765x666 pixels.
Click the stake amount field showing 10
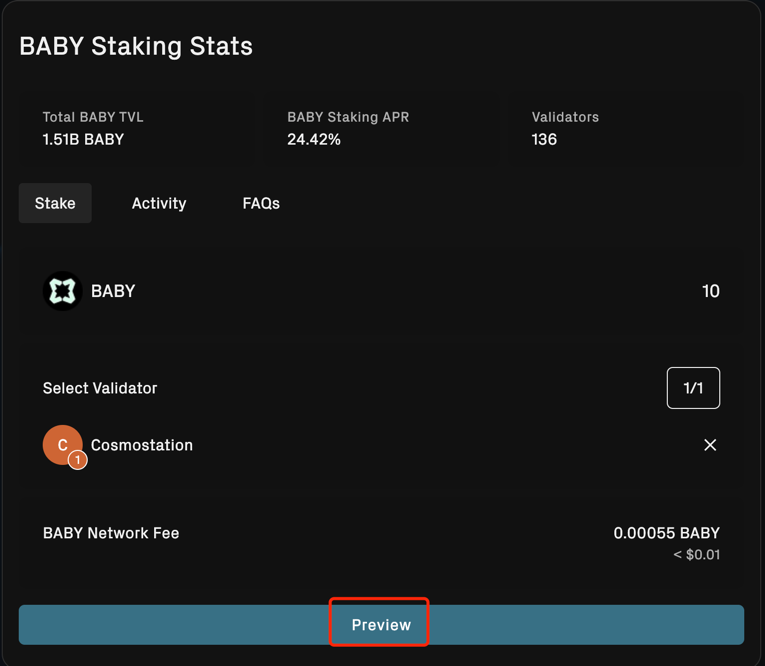[x=710, y=291]
